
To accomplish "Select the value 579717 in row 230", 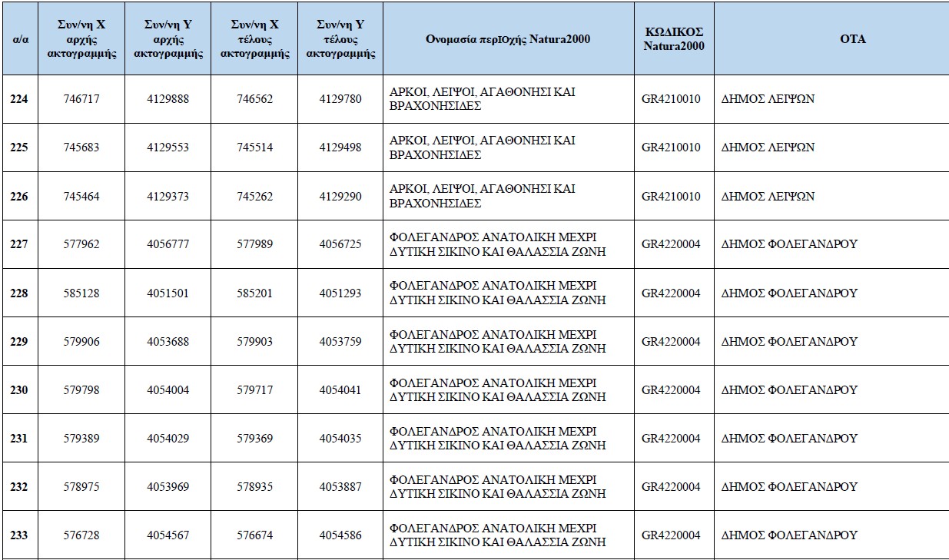I will [x=254, y=390].
